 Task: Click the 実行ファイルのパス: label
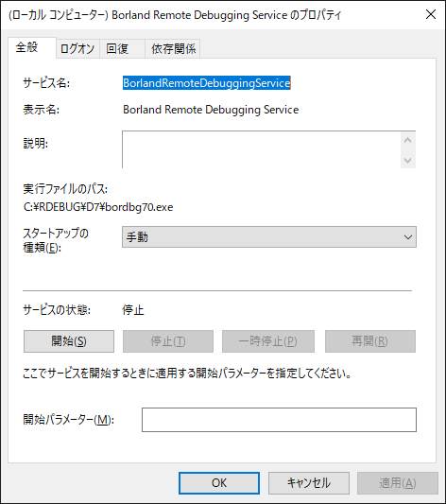pos(65,189)
